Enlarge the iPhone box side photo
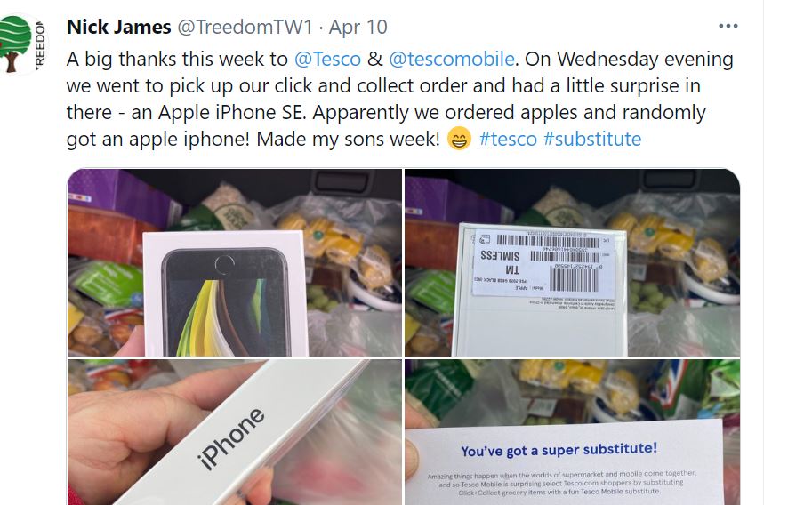This screenshot has width=812, height=505. [235, 432]
